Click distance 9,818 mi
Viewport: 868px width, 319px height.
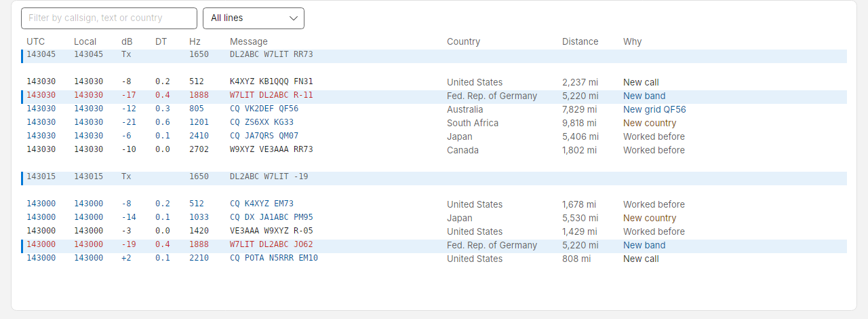click(x=580, y=123)
